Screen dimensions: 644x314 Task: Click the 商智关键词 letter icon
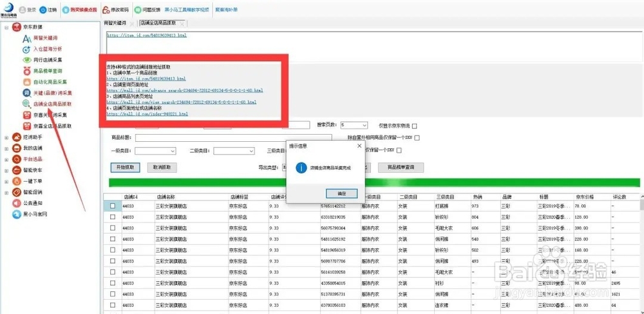coord(26,39)
